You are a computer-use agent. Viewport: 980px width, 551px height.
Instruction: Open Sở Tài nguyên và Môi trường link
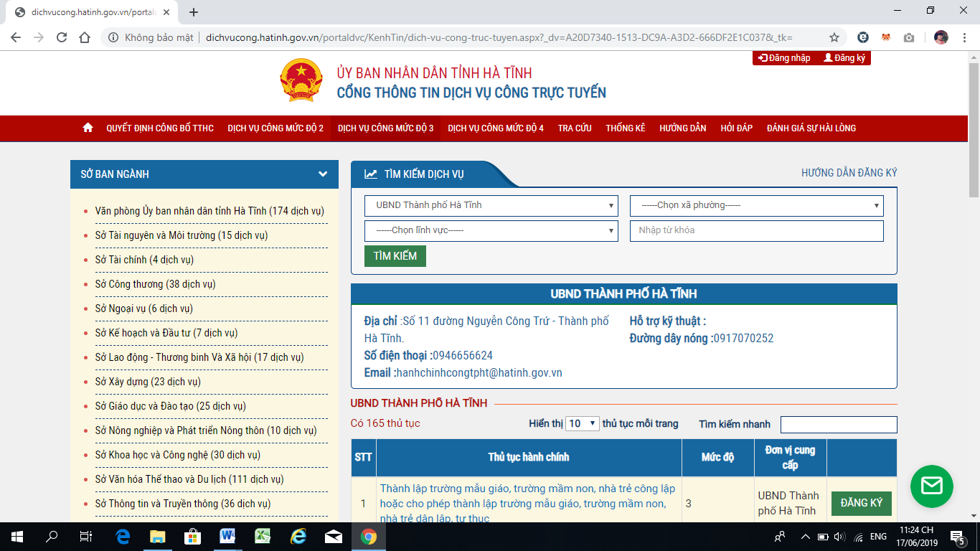coord(182,235)
